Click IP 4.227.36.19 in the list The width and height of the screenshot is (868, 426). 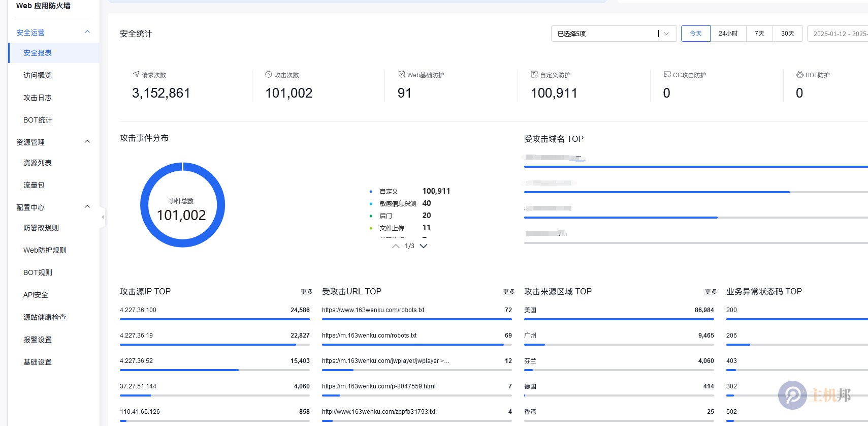pos(136,336)
